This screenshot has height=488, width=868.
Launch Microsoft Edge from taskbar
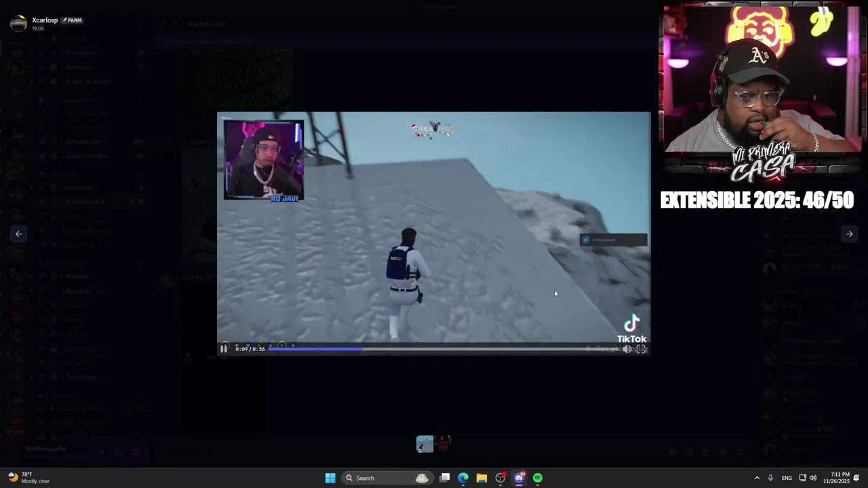[x=463, y=478]
